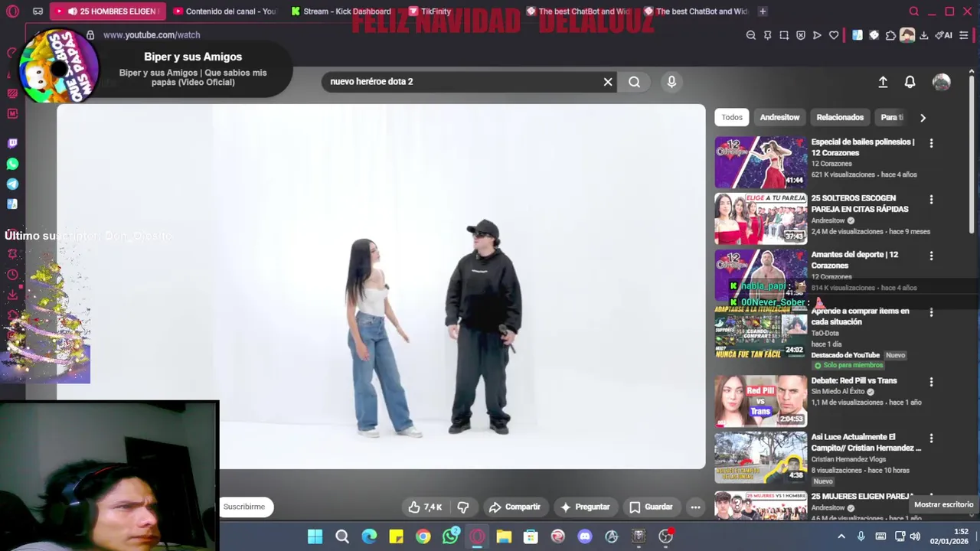The height and width of the screenshot is (551, 980).
Task: Open the easy setup sliders icon
Action: pos(964,35)
